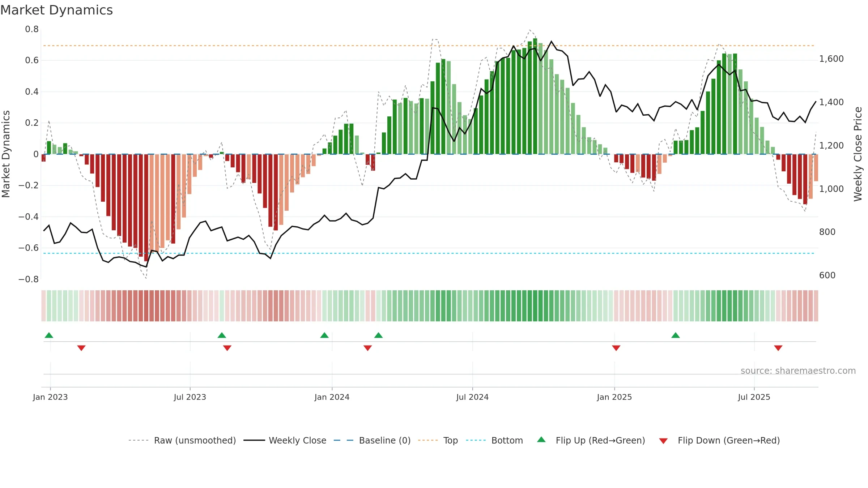The width and height of the screenshot is (868, 488).
Task: Click the Jan 2024 x-axis label
Action: pyautogui.click(x=332, y=397)
